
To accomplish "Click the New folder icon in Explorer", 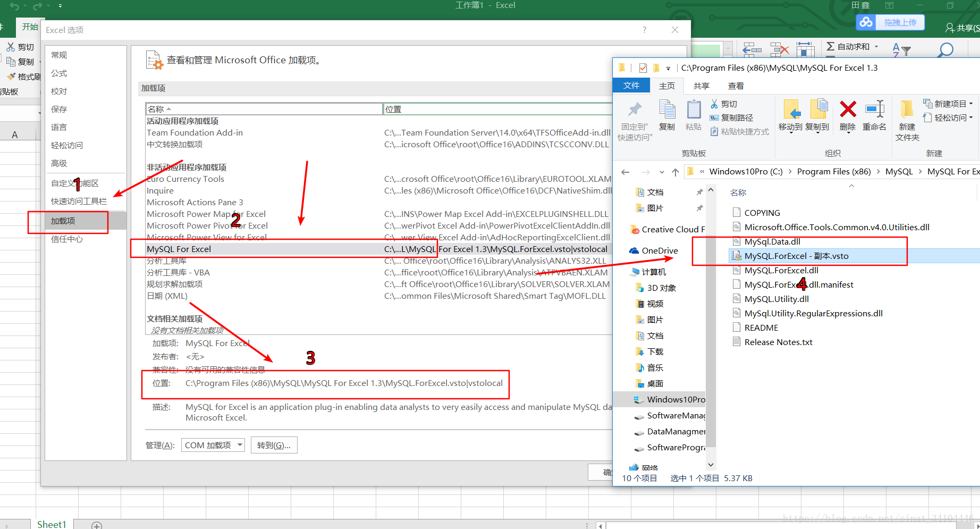I will click(907, 109).
